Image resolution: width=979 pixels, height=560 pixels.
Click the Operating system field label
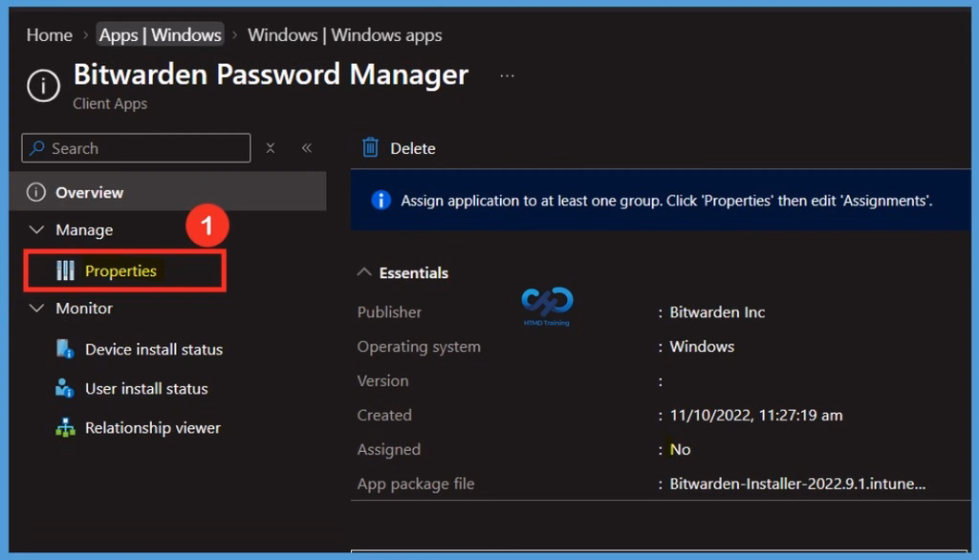point(419,346)
